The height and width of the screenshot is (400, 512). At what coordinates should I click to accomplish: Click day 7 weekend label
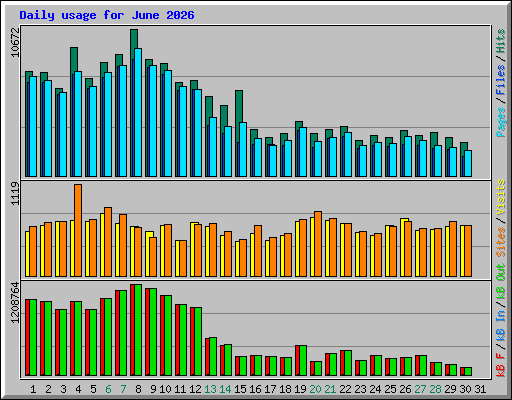pyautogui.click(x=123, y=389)
